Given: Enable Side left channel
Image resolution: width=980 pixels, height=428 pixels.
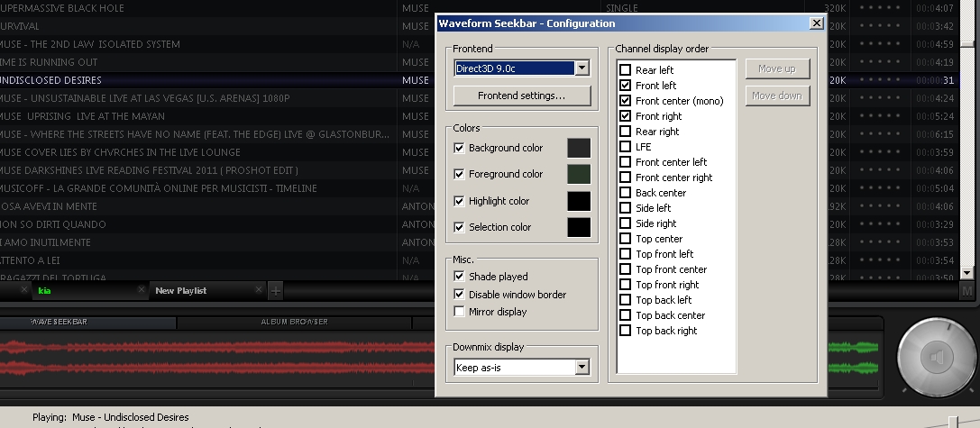Looking at the screenshot, I should (625, 207).
